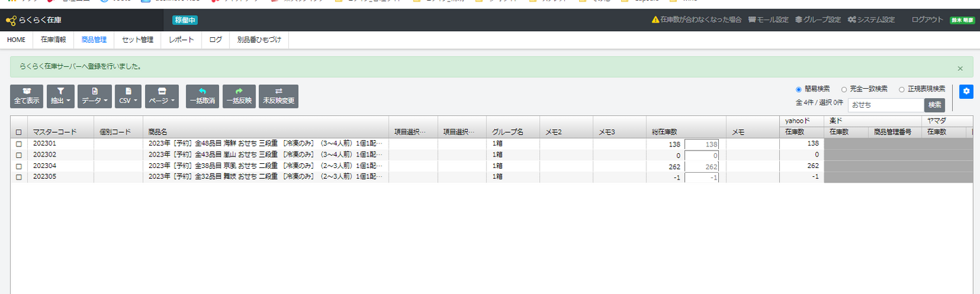Screen dimensions: 980x294
Task: Click the search box containing おせち
Action: coord(886,105)
